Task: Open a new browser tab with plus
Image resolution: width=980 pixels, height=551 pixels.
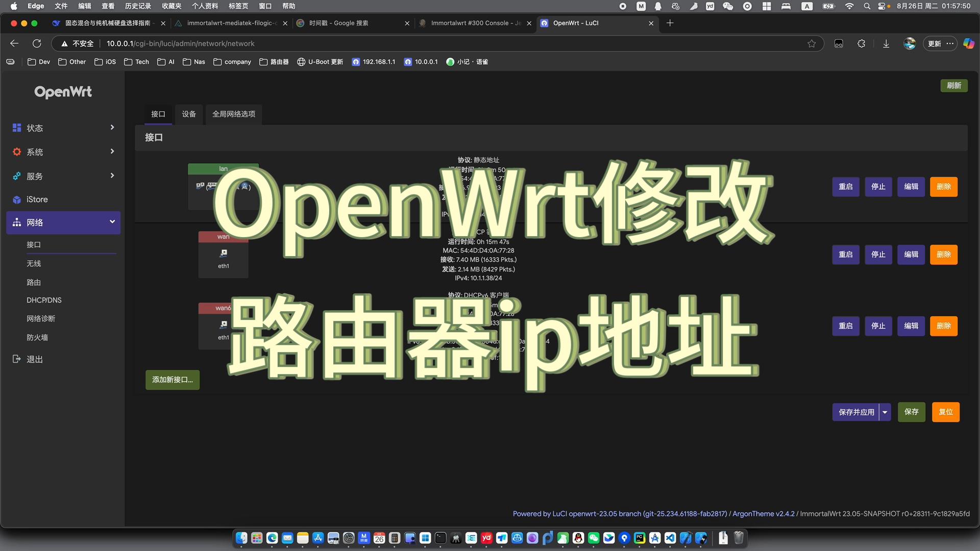Action: [x=670, y=23]
